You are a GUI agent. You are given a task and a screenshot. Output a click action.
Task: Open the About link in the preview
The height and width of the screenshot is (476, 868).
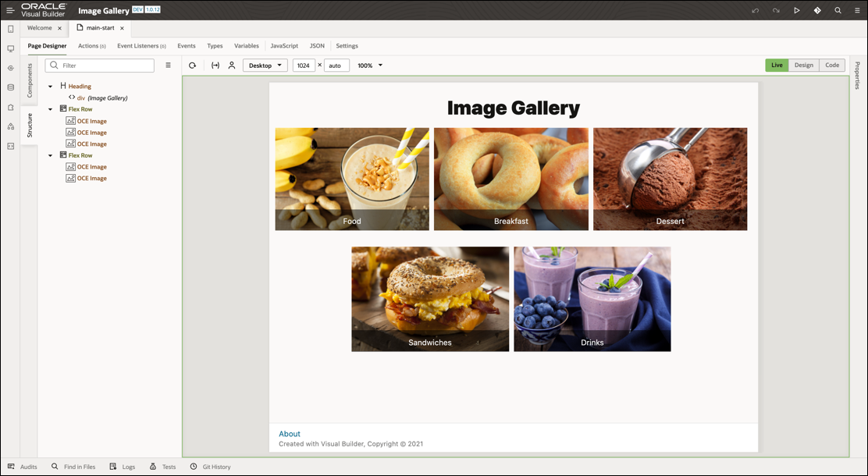point(290,433)
